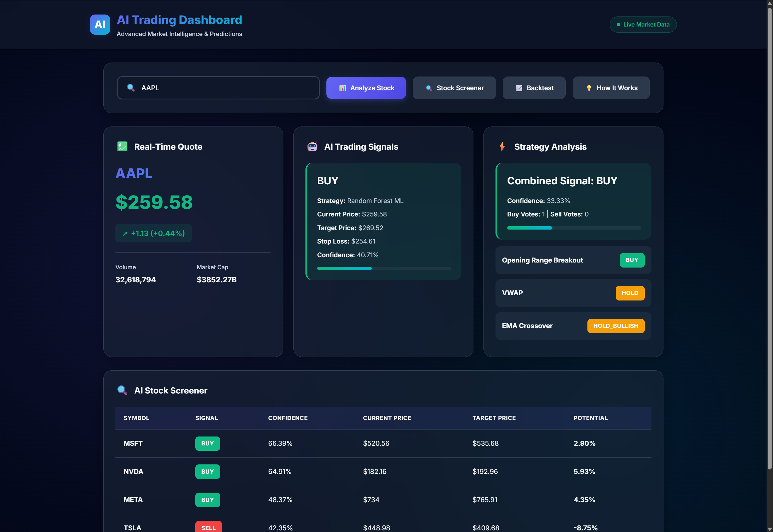Open the Stock Screener
The image size is (773, 532).
point(454,88)
